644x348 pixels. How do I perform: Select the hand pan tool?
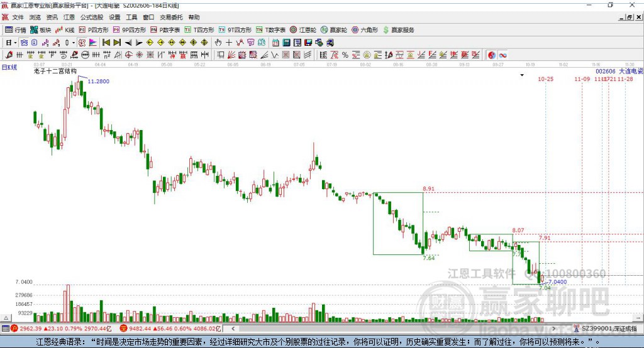tap(218, 43)
